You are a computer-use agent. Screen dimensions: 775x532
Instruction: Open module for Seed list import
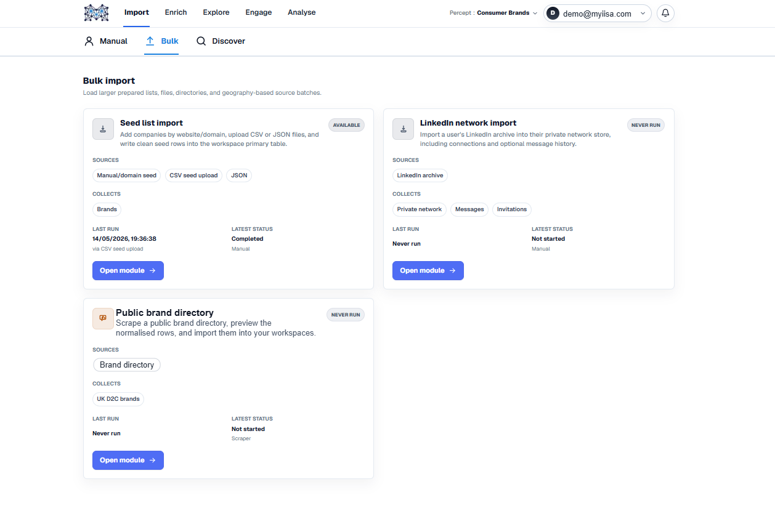tap(128, 271)
